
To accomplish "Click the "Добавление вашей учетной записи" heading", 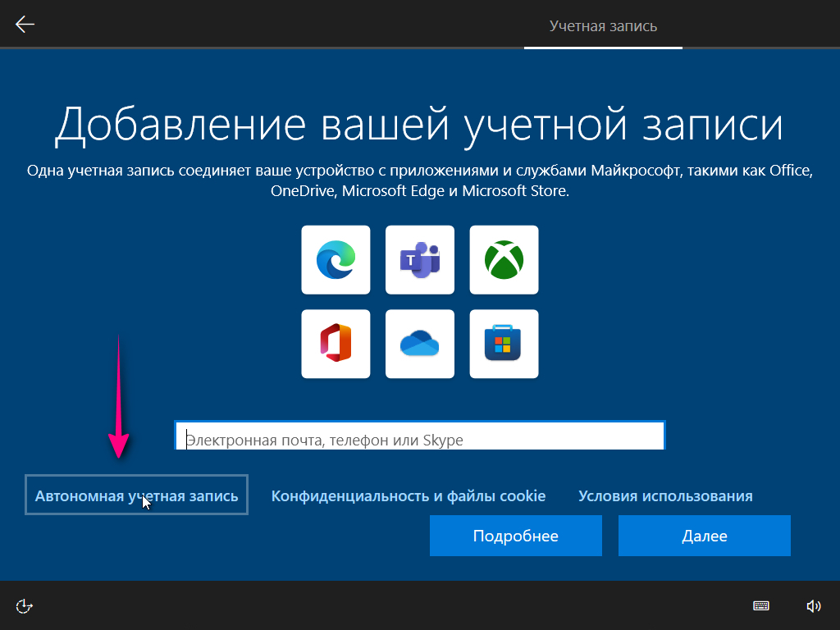I will pyautogui.click(x=419, y=126).
